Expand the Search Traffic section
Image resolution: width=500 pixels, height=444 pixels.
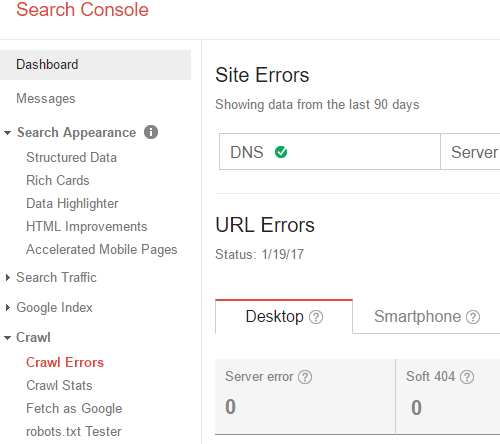click(x=8, y=277)
